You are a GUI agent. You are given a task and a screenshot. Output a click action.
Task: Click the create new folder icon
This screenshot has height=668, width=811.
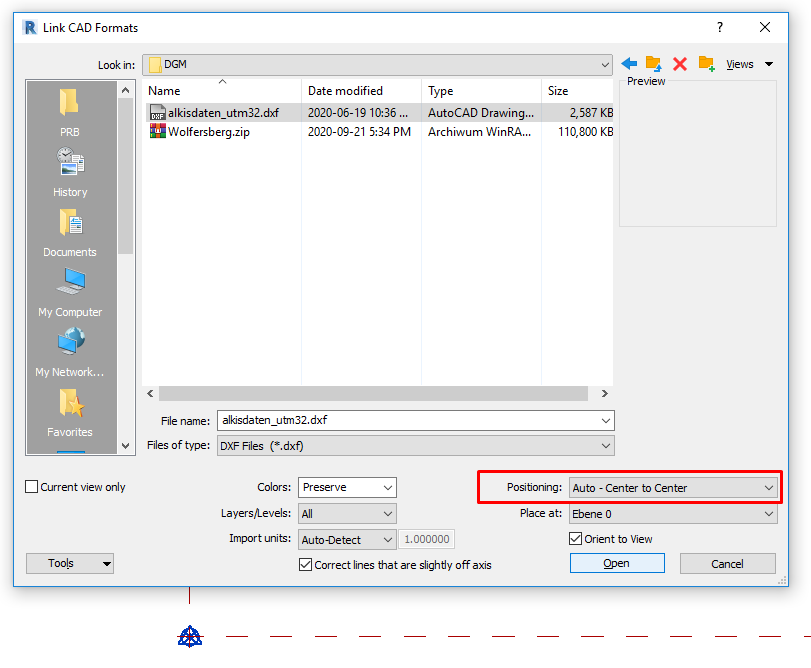pos(704,63)
